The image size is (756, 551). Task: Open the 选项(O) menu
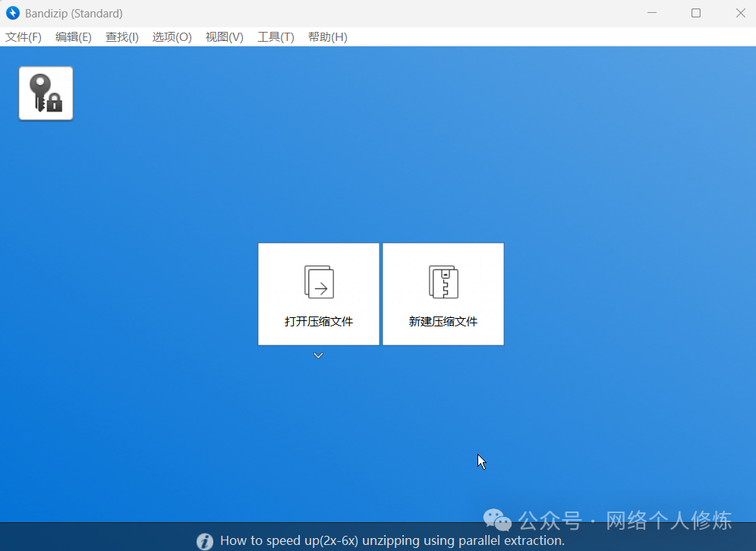pyautogui.click(x=172, y=36)
